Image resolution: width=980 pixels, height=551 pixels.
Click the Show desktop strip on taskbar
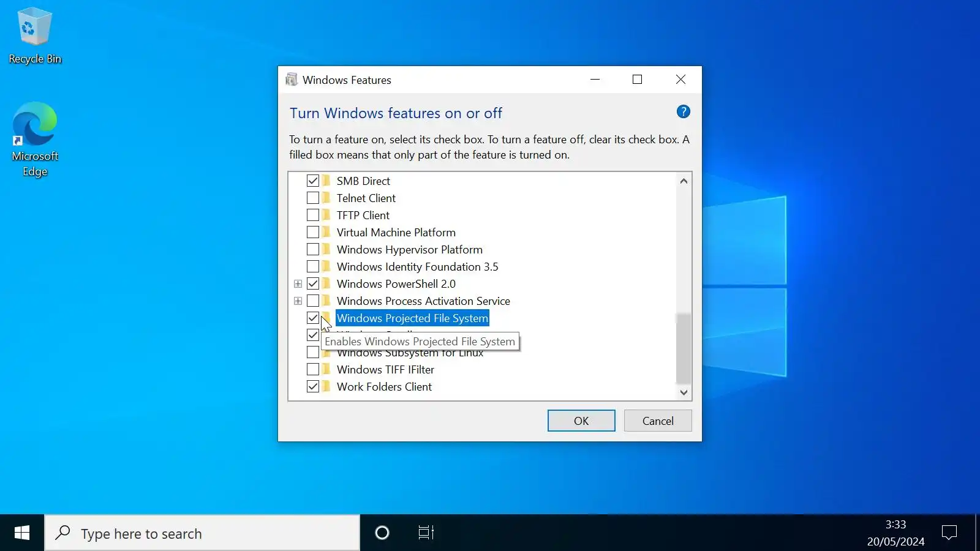pos(978,533)
